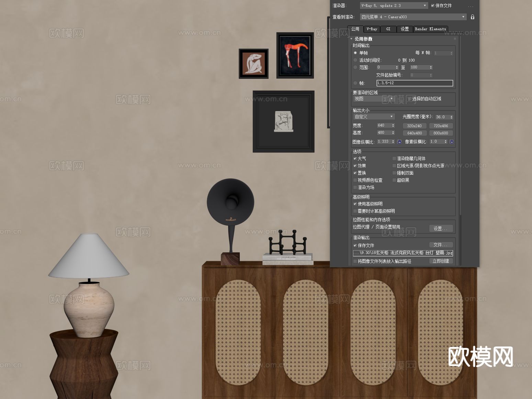Open the bitmap proxy 设置... button

point(441,229)
